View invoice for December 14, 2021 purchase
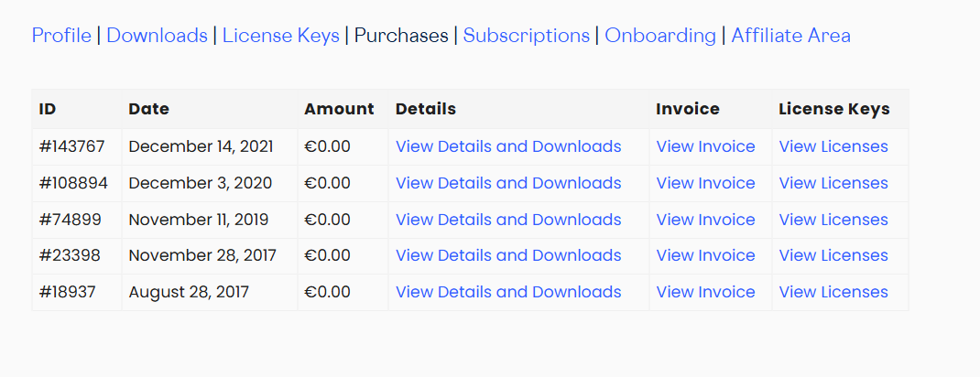The image size is (980, 377). click(705, 146)
